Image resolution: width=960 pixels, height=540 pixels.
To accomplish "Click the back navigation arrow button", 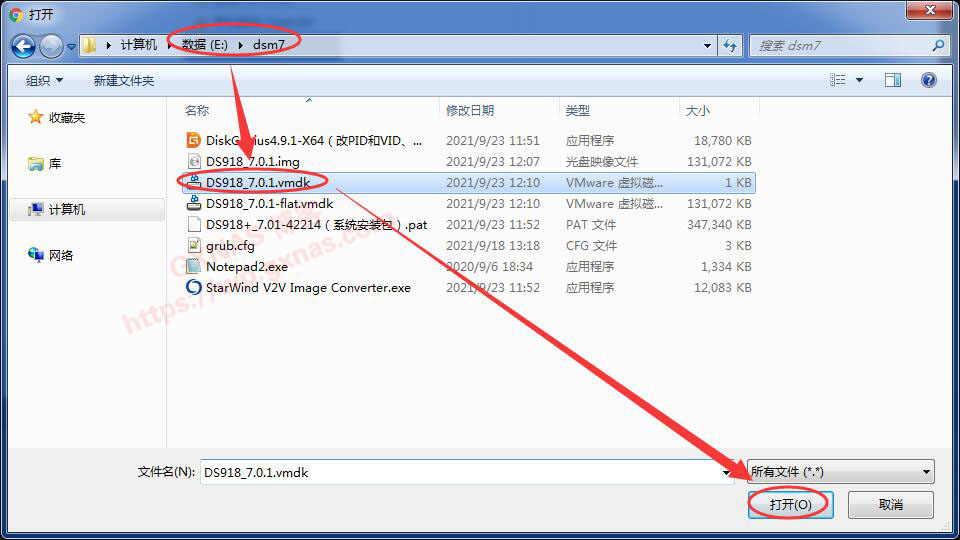I will [x=23, y=46].
